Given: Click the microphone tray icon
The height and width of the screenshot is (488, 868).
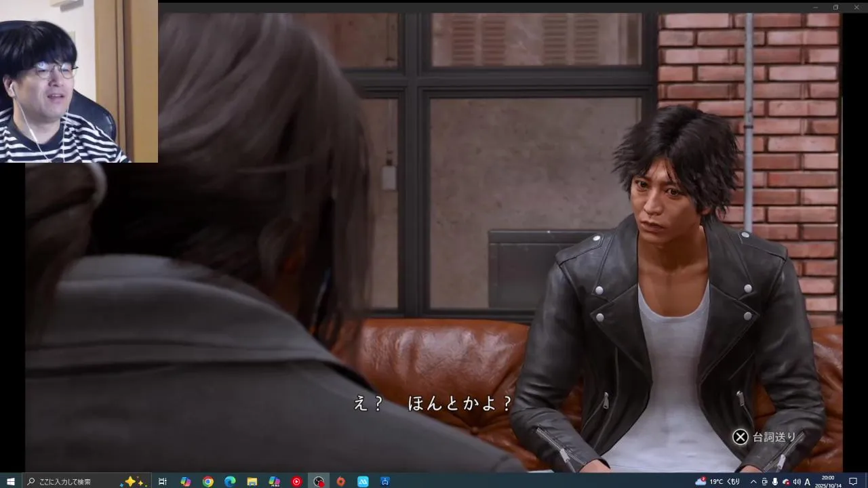Looking at the screenshot, I should click(x=775, y=481).
